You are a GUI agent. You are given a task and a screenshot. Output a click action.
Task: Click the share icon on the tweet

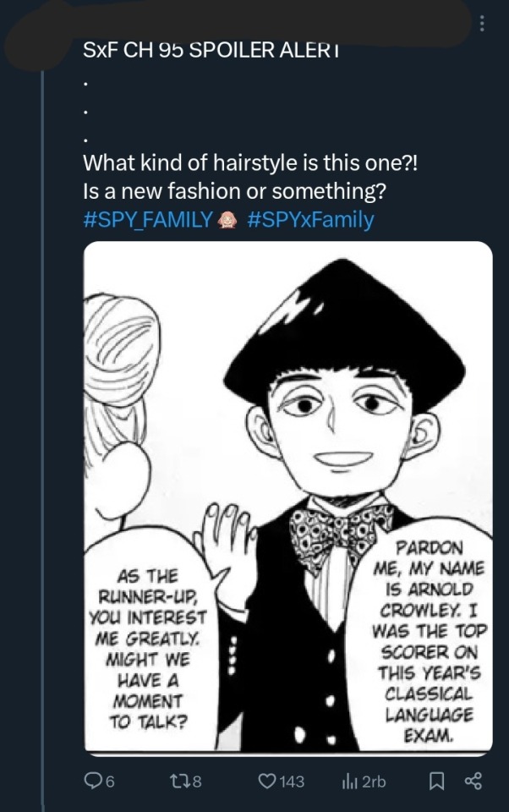pyautogui.click(x=474, y=782)
